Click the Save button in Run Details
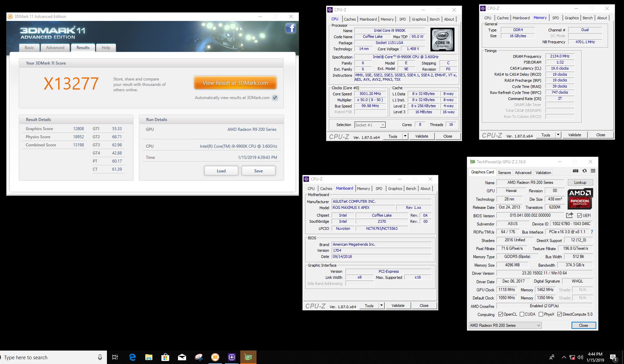This screenshot has width=624, height=364. click(259, 171)
